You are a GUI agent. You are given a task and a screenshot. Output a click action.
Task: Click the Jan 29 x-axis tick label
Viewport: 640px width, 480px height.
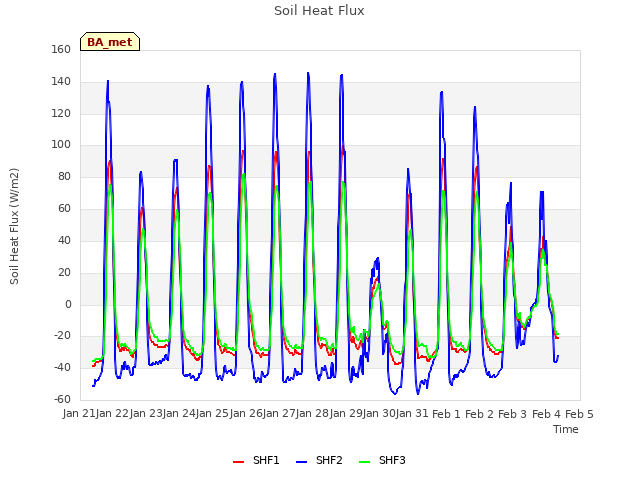click(346, 414)
